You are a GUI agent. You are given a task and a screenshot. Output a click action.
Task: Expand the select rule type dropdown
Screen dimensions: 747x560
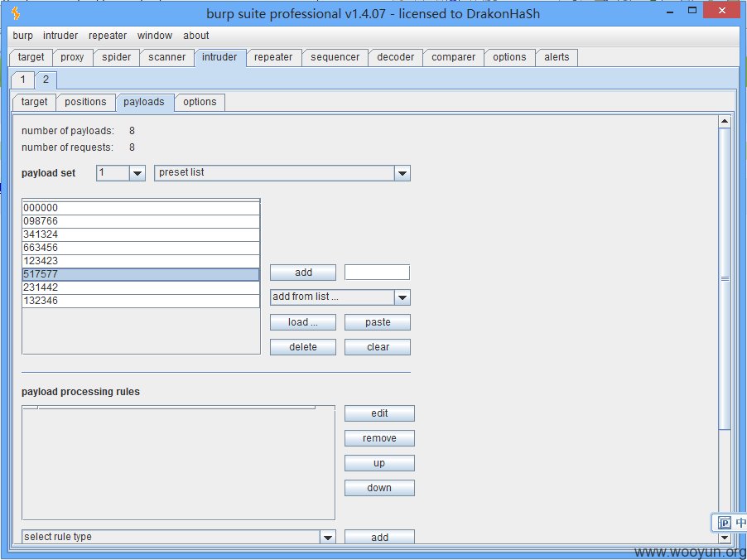[x=327, y=538]
